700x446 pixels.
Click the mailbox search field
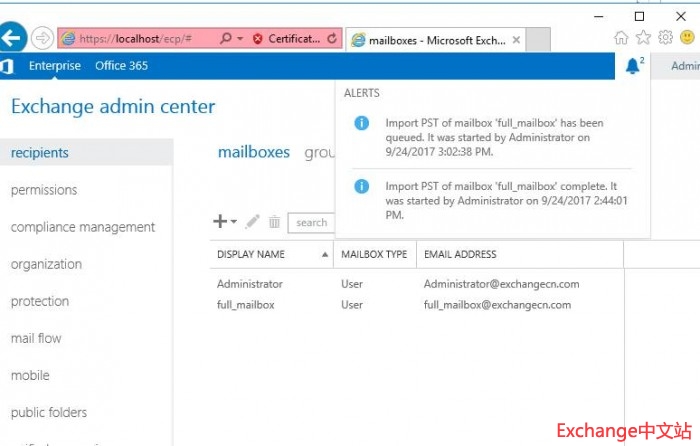[x=312, y=223]
